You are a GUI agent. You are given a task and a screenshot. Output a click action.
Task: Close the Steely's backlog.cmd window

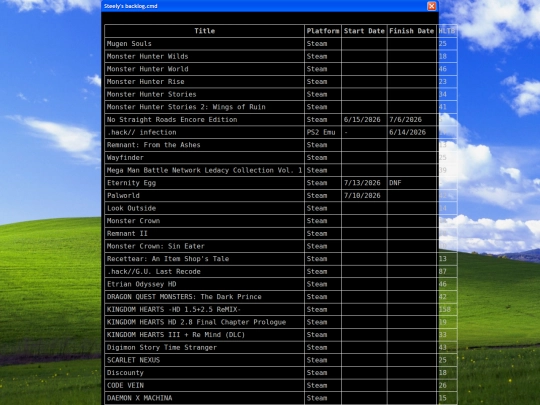pyautogui.click(x=432, y=6)
